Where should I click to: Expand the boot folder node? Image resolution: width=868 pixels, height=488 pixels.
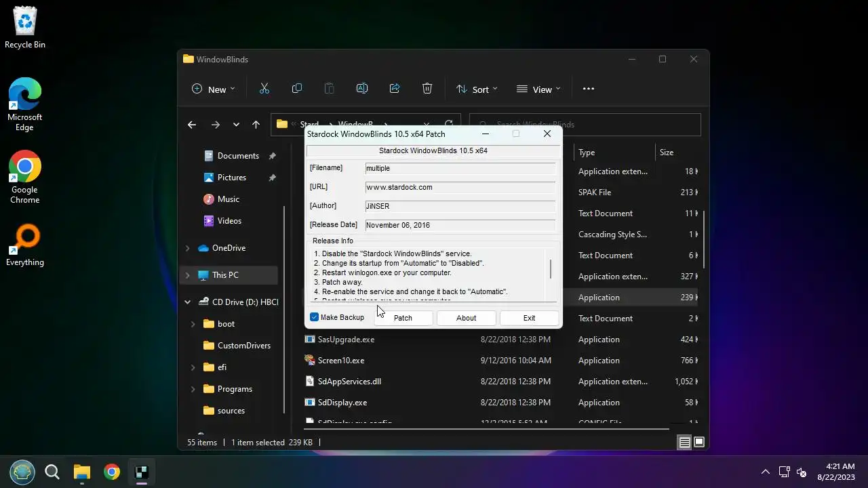tap(193, 324)
